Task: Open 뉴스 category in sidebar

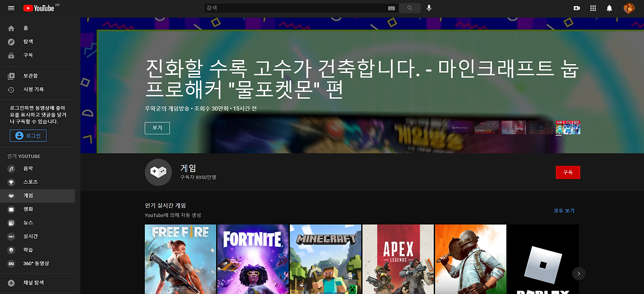Action: [x=37, y=223]
